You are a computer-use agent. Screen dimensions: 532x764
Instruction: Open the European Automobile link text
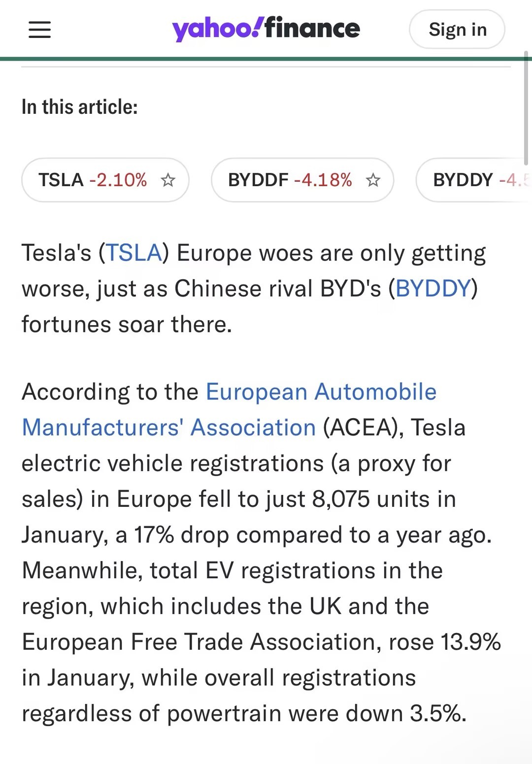(x=321, y=392)
